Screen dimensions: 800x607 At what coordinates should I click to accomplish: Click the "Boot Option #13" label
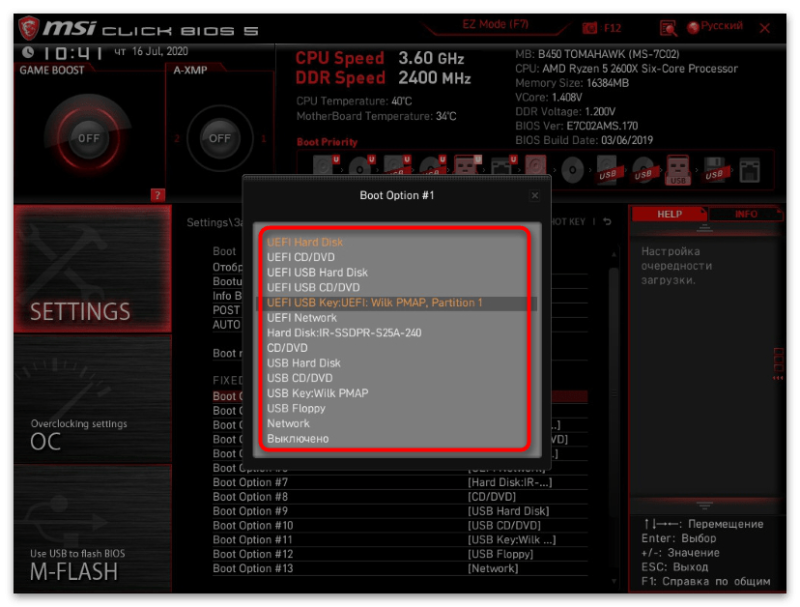[253, 568]
